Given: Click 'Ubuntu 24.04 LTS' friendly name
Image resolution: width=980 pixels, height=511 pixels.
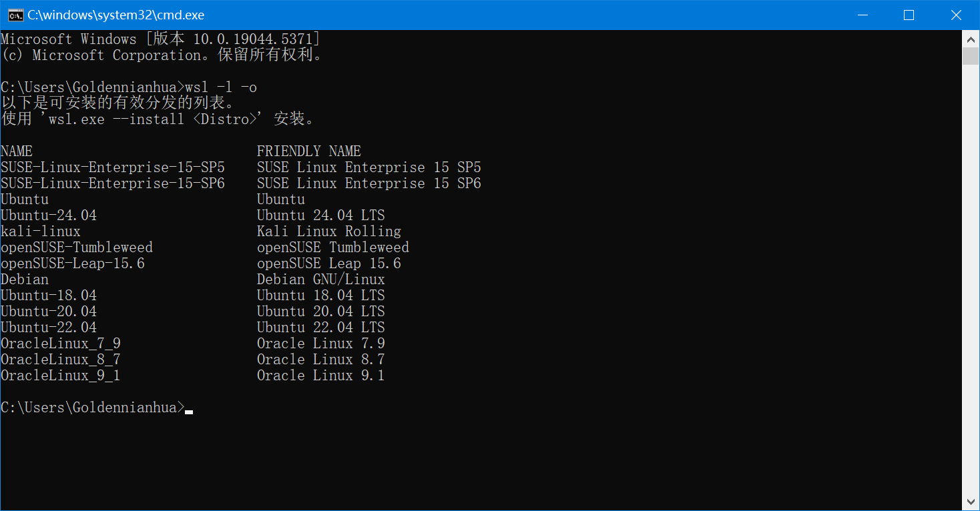Looking at the screenshot, I should [321, 215].
